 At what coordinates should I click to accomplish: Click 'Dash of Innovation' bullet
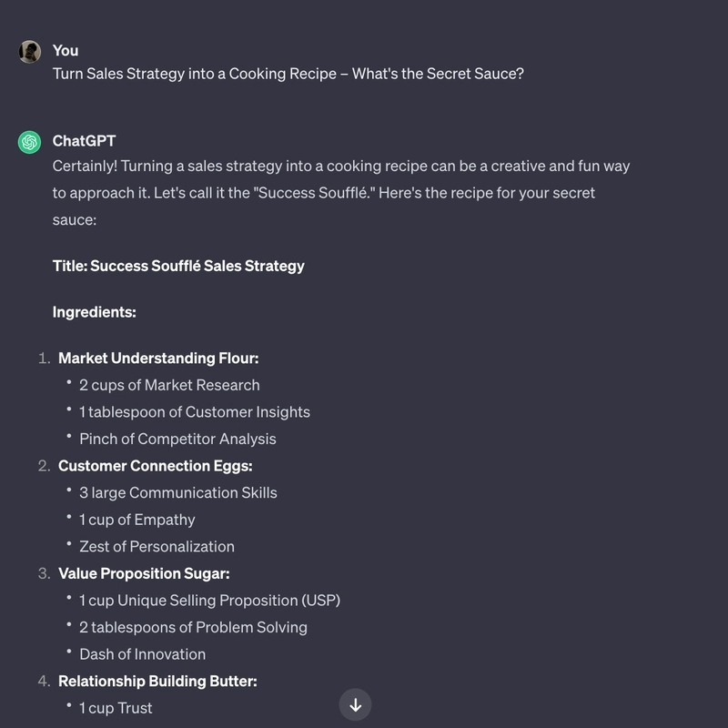[143, 654]
